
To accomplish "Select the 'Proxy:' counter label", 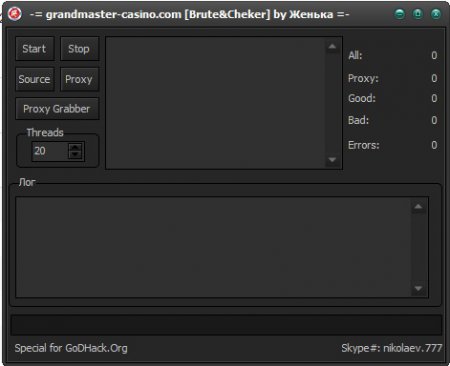I will [363, 78].
